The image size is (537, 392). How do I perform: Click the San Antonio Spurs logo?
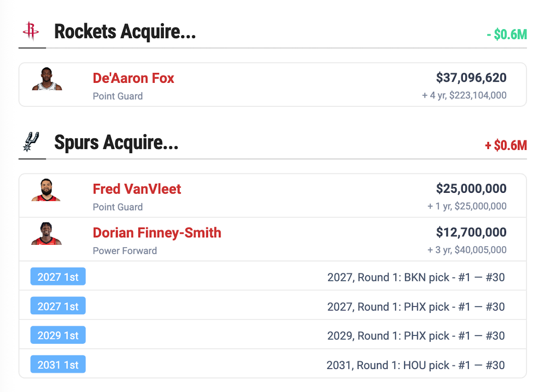click(31, 142)
